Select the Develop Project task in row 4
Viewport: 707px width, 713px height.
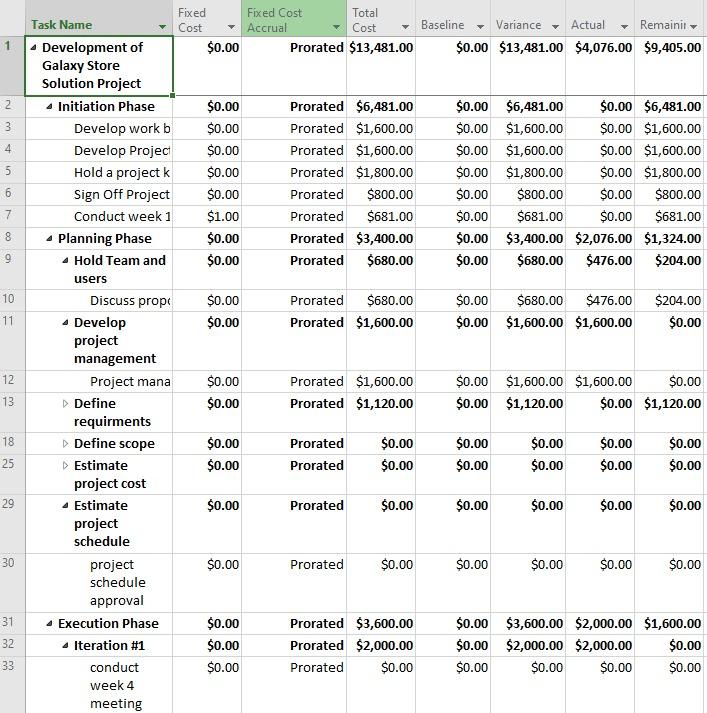[99, 151]
